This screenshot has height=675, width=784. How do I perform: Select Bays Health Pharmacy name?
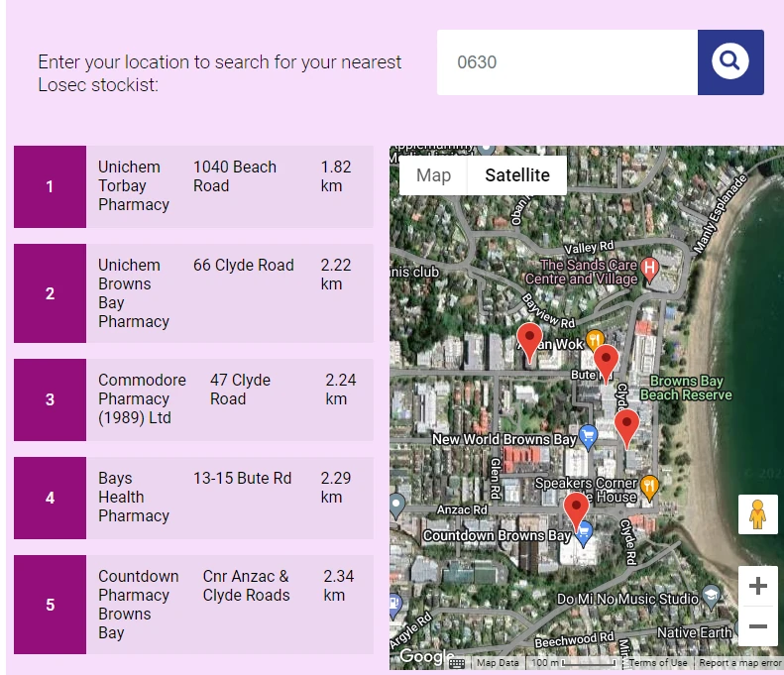134,497
